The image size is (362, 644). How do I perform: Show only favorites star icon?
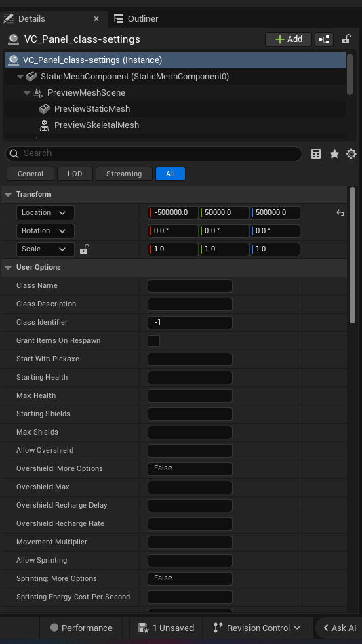click(334, 154)
